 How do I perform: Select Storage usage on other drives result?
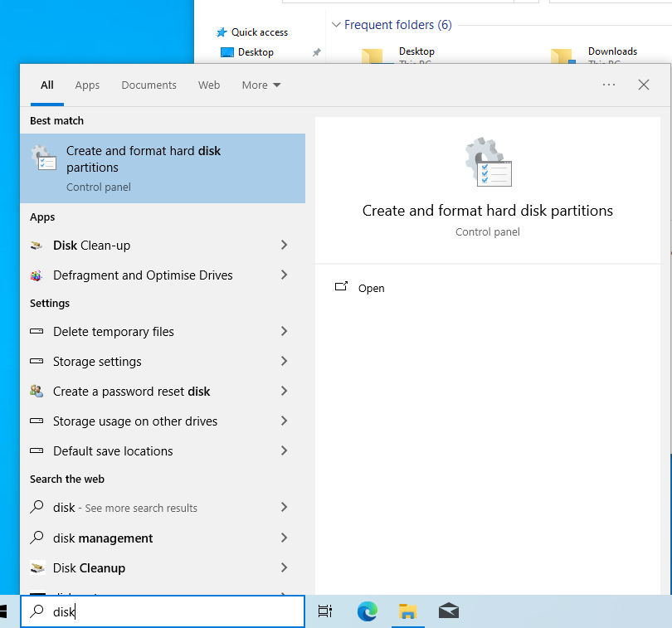[x=163, y=421]
